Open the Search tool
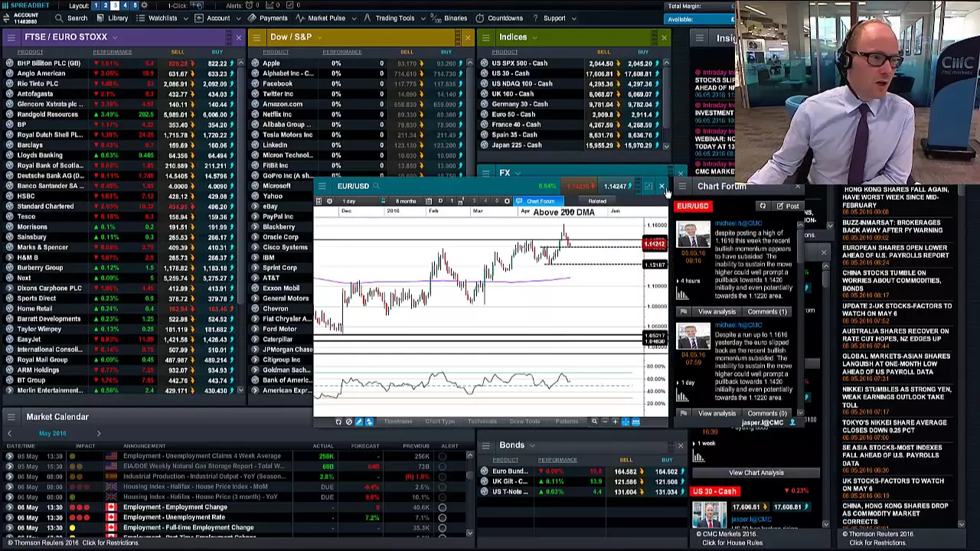 coord(70,18)
